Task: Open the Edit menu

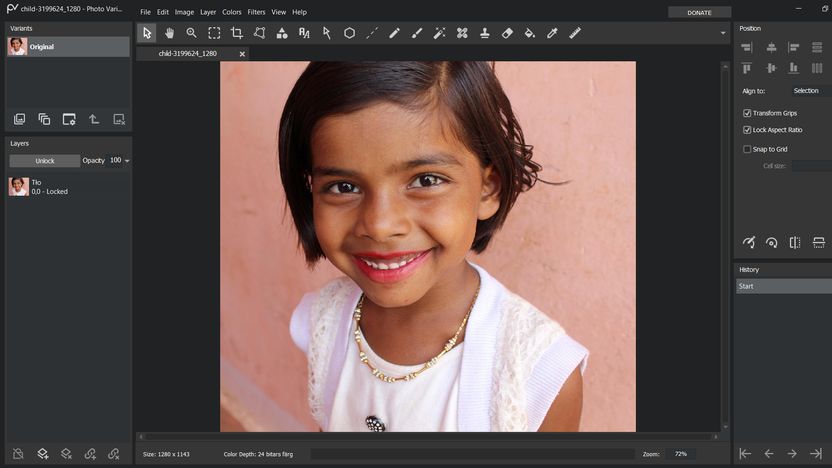Action: point(163,12)
